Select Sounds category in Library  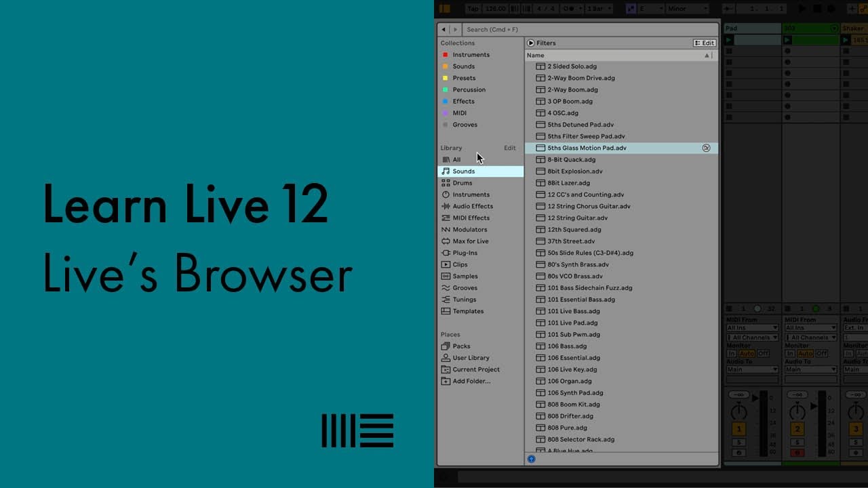(x=480, y=171)
